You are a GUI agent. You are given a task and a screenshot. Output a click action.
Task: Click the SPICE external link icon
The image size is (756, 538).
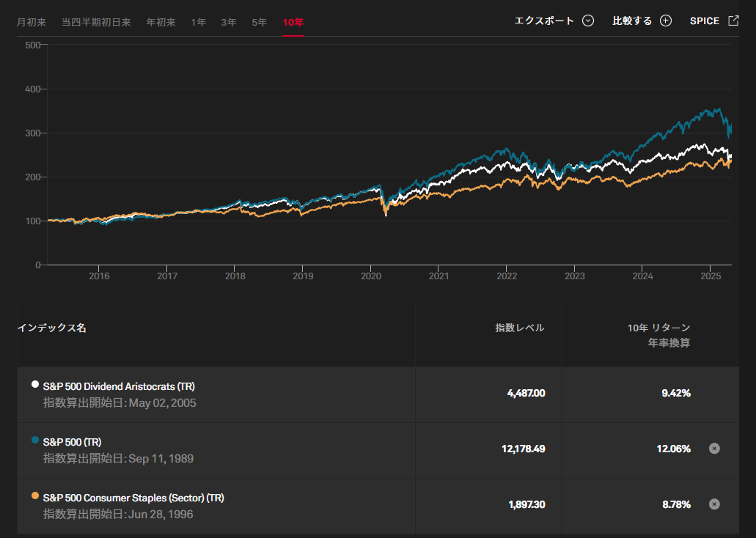pos(733,21)
